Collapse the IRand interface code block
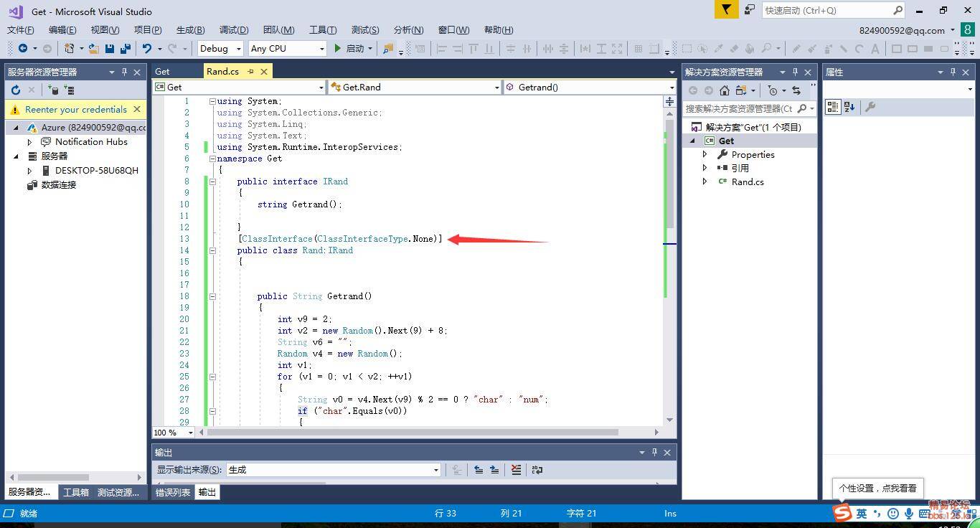The height and width of the screenshot is (528, 980). 212,181
